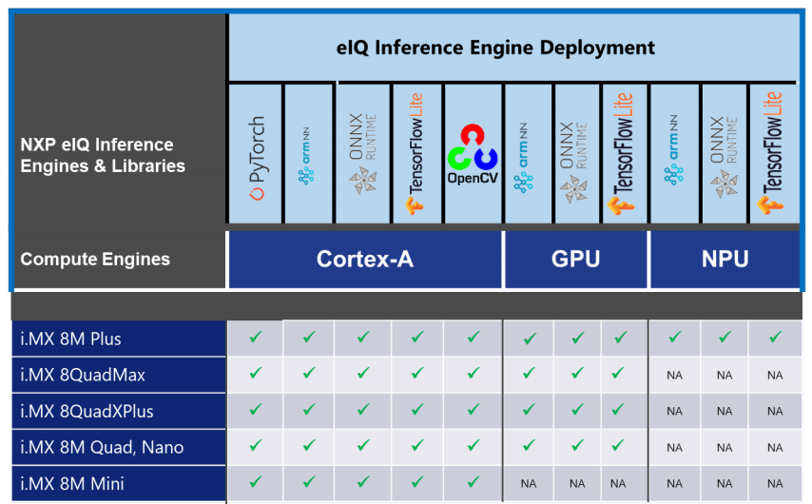This screenshot has width=812, height=504.
Task: Click the OpenCV checkmark for i.MX 8M Plus
Action: click(x=473, y=338)
